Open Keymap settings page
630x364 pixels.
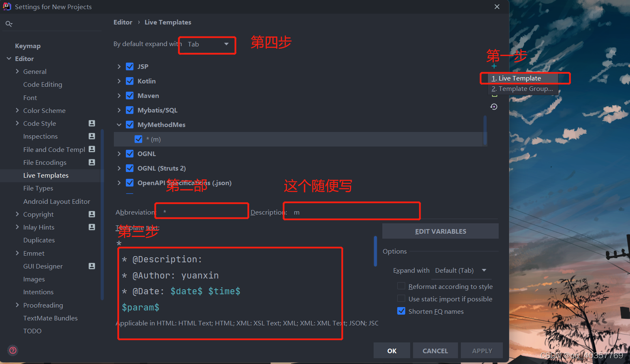coord(28,46)
